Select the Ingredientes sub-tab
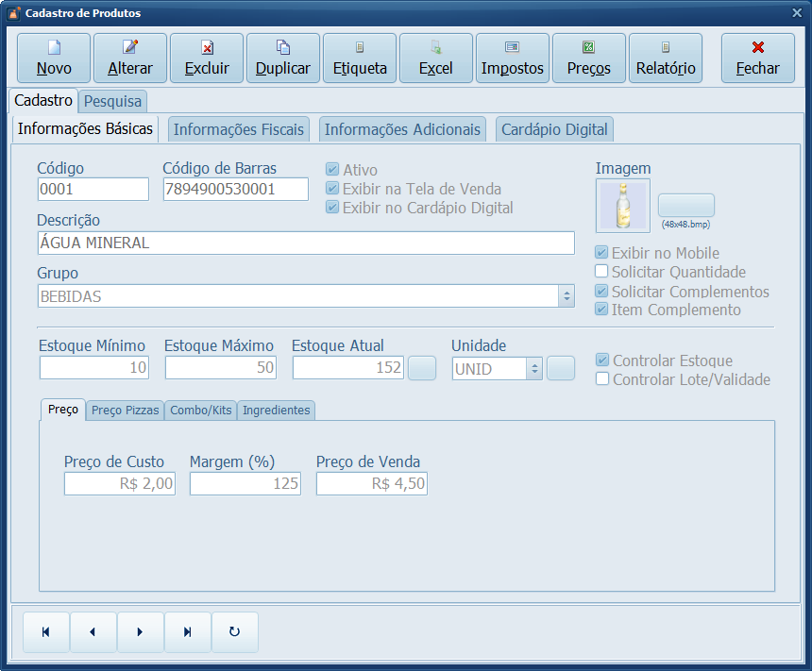This screenshot has height=671, width=812. [x=276, y=411]
